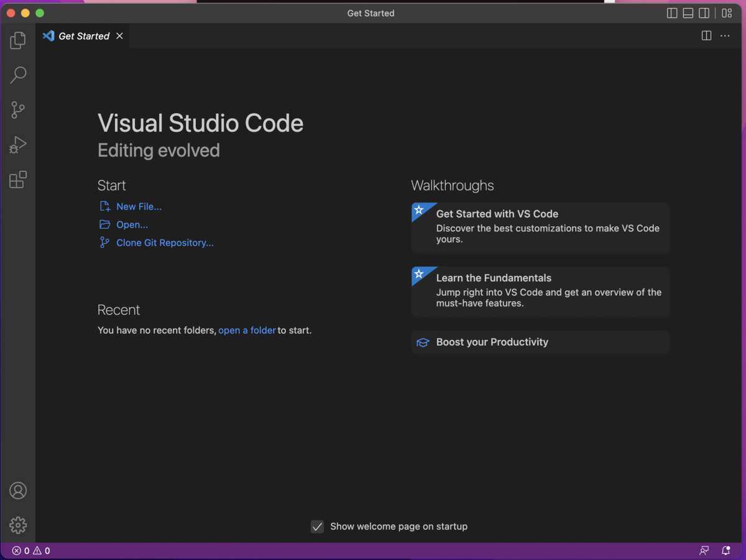Open the Learn the Fundamentals walkthrough

pos(540,291)
